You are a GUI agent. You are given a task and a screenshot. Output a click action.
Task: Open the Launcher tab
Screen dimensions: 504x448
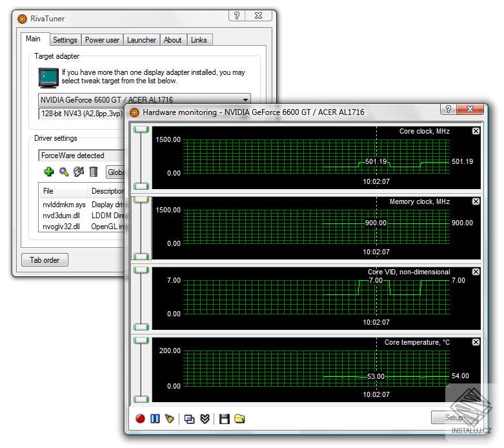141,40
